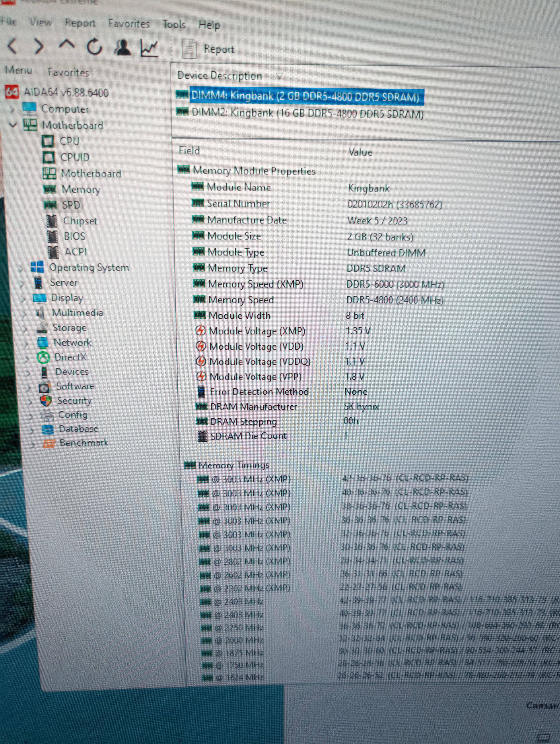This screenshot has width=560, height=744.
Task: Collapse the Motherboard tree node
Action: pos(13,125)
